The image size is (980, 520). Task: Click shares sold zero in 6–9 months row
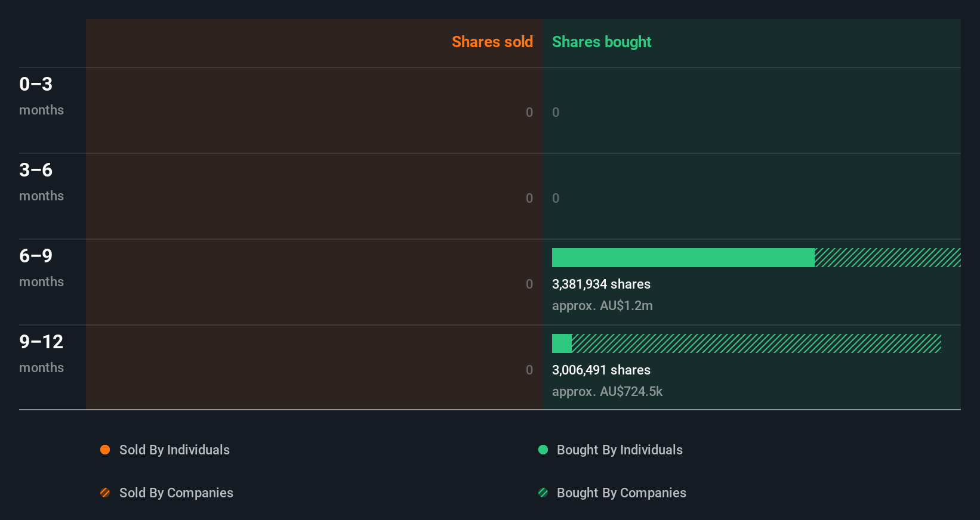(x=529, y=284)
